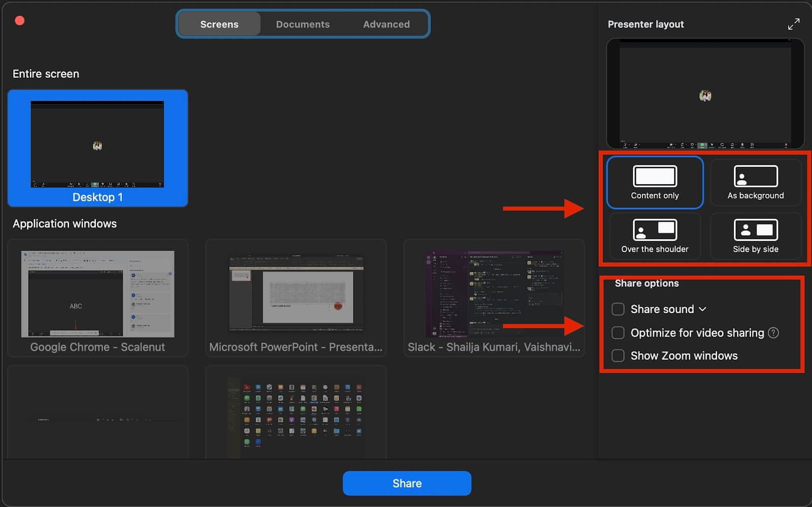Enable the Share sound checkbox
This screenshot has width=812, height=507.
click(x=618, y=309)
